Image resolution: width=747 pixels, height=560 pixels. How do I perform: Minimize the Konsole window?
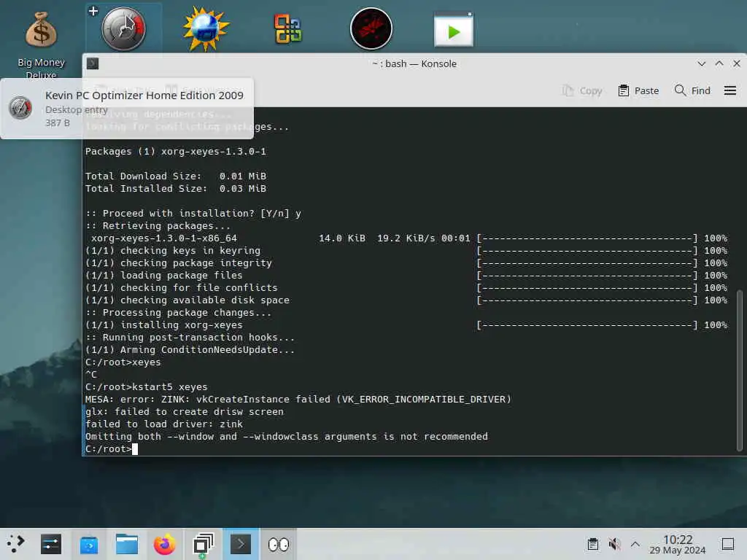(701, 63)
